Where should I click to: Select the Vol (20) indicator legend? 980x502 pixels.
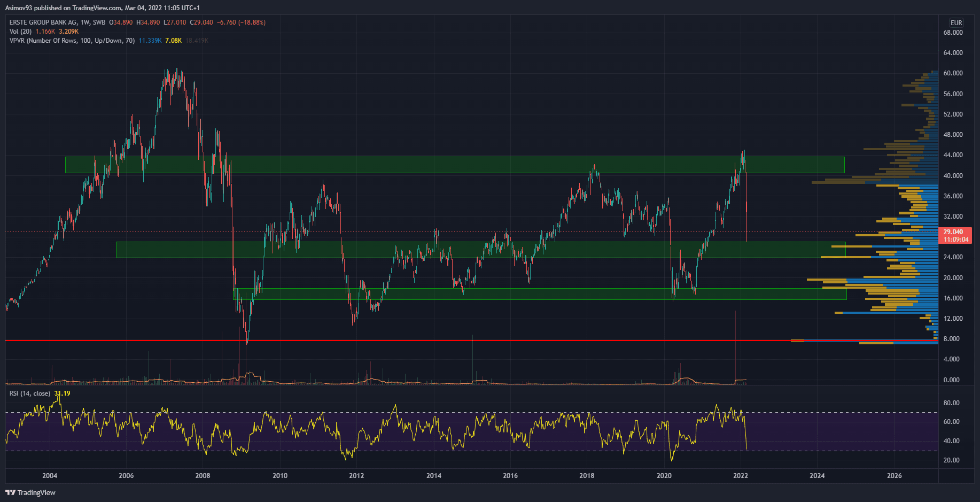tap(20, 32)
